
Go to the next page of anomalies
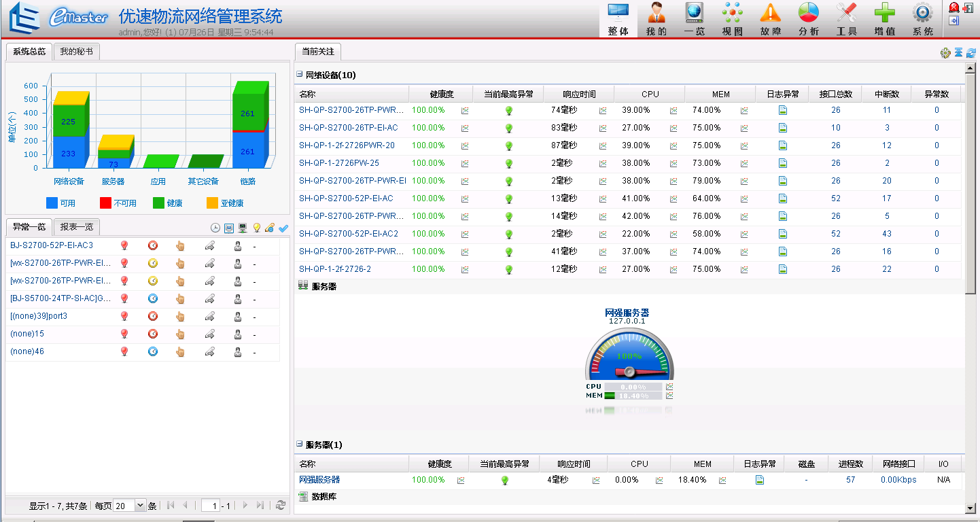(x=245, y=506)
